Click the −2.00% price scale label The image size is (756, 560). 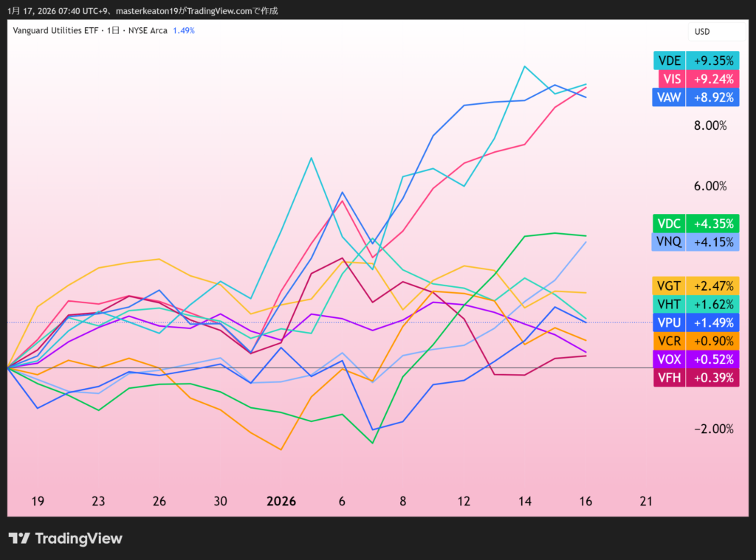click(709, 429)
